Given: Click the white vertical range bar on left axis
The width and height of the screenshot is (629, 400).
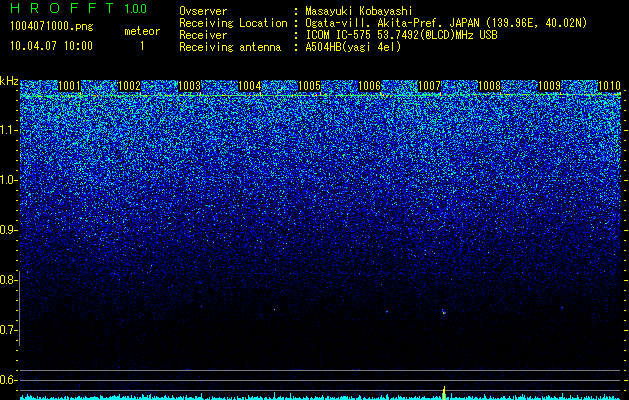Looking at the screenshot, I should click(x=19, y=308).
